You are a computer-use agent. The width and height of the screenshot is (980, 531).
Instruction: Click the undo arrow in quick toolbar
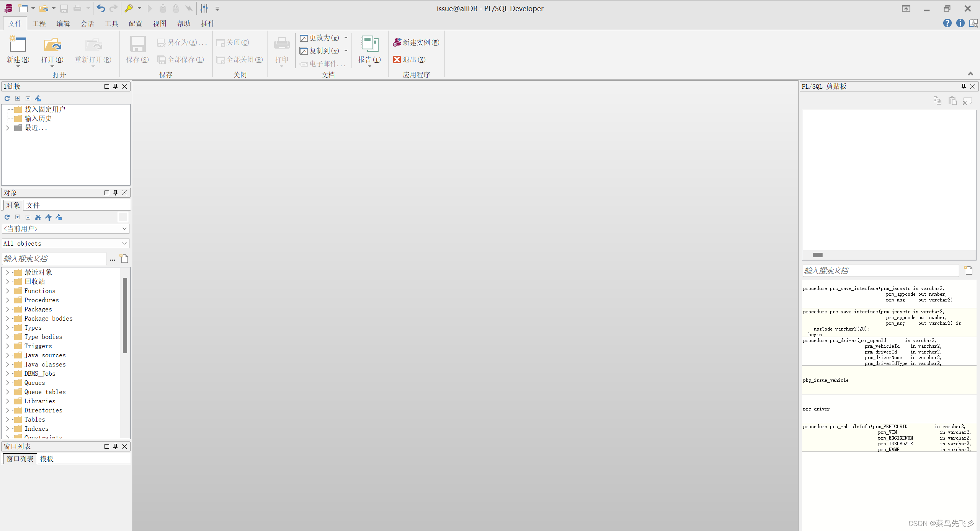101,8
